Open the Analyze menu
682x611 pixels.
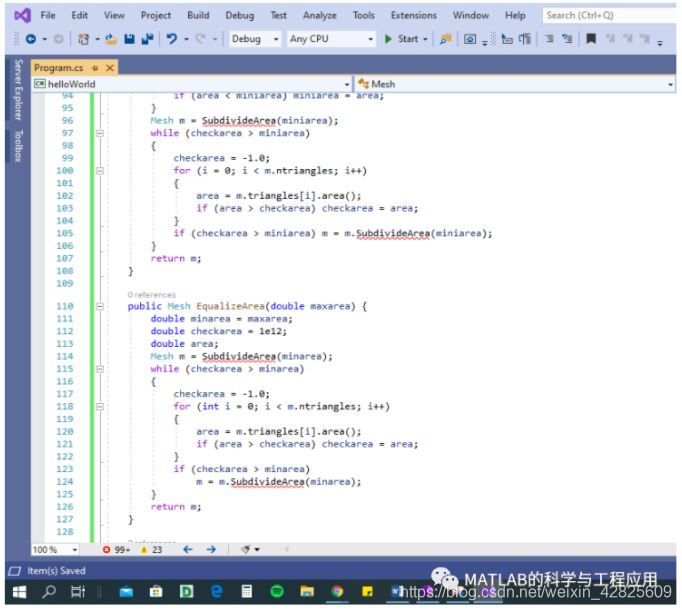coord(320,16)
